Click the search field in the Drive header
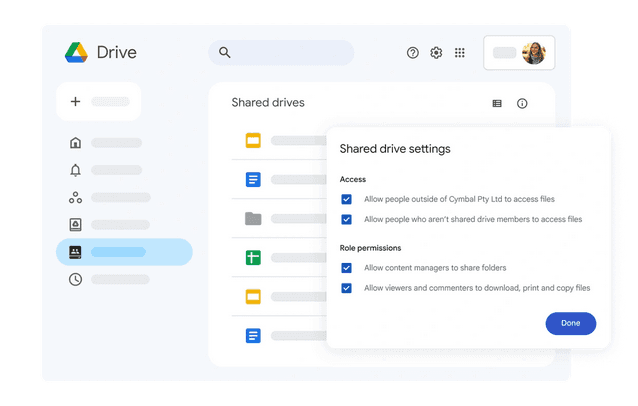Screen dimensions: 638x406 (281, 52)
